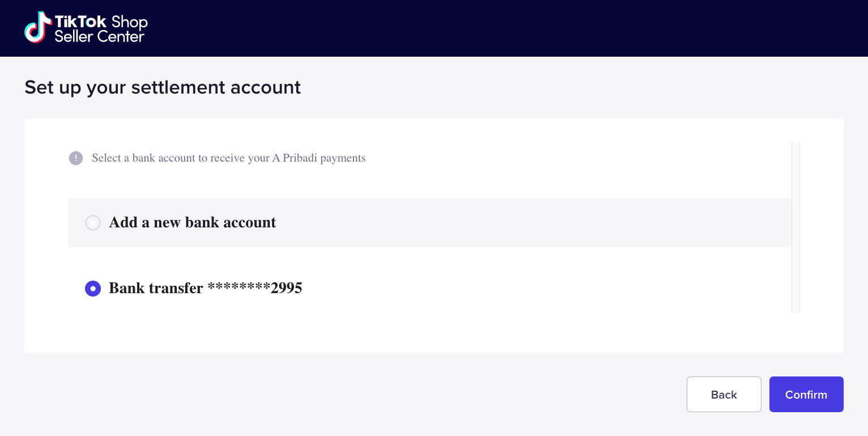Click the "TikTok" wordmark in the header
Viewport: 868px width, 436px height.
(80, 22)
